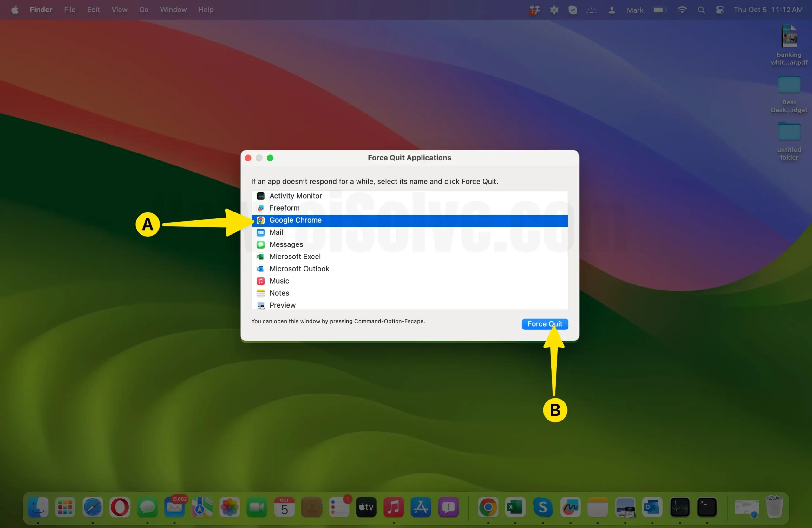Open Reminders from the Dock
This screenshot has height=528, width=812.
click(339, 507)
